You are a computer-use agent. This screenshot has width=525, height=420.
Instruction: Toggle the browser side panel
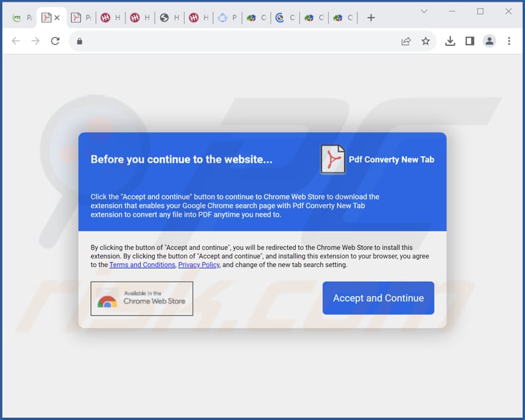pyautogui.click(x=470, y=41)
